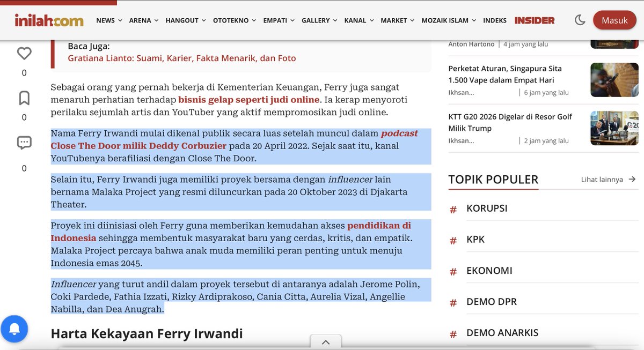Click the Masuk login button
This screenshot has width=644, height=350.
coord(614,20)
